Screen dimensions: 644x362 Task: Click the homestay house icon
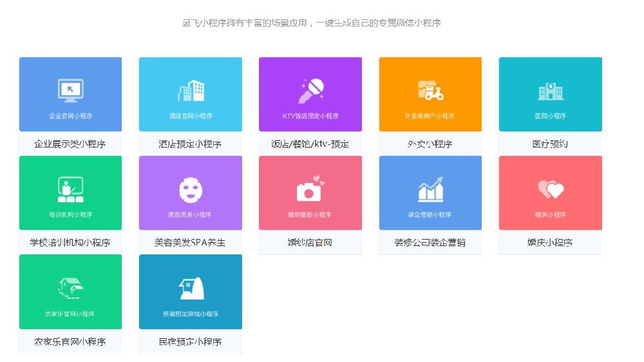coord(191,289)
